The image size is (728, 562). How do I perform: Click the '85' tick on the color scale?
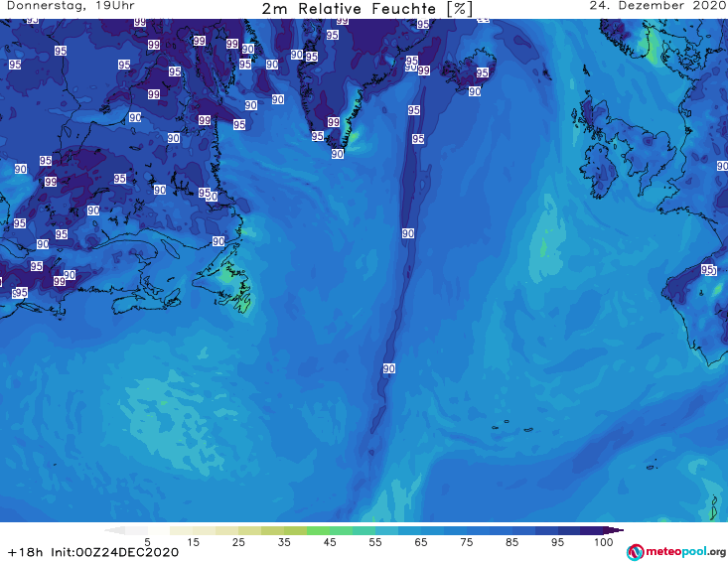pyautogui.click(x=512, y=542)
